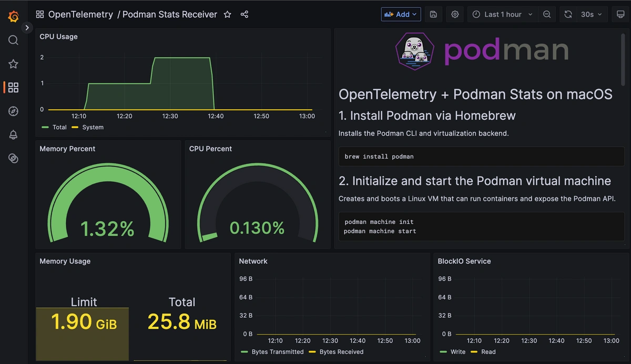This screenshot has width=631, height=364.
Task: Click the brew install podman code block
Action: pos(482,157)
